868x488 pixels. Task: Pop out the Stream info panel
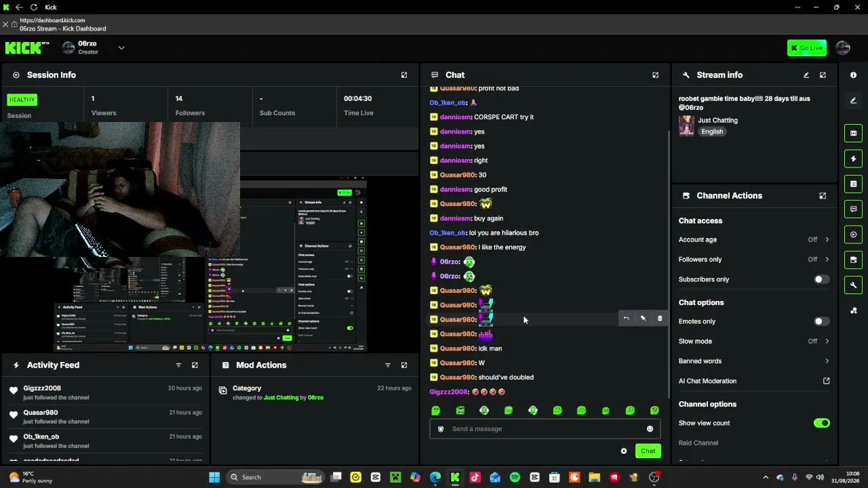click(823, 75)
